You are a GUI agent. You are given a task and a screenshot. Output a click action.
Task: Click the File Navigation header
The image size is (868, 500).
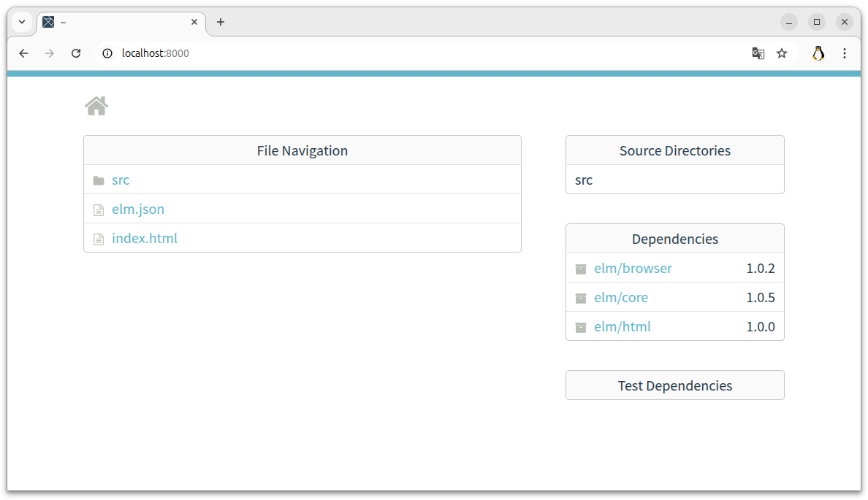tap(302, 150)
